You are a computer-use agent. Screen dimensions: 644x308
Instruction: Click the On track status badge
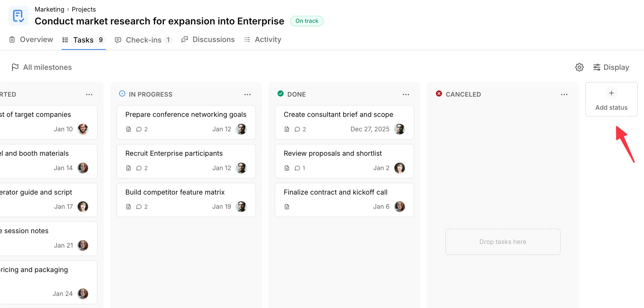[307, 21]
